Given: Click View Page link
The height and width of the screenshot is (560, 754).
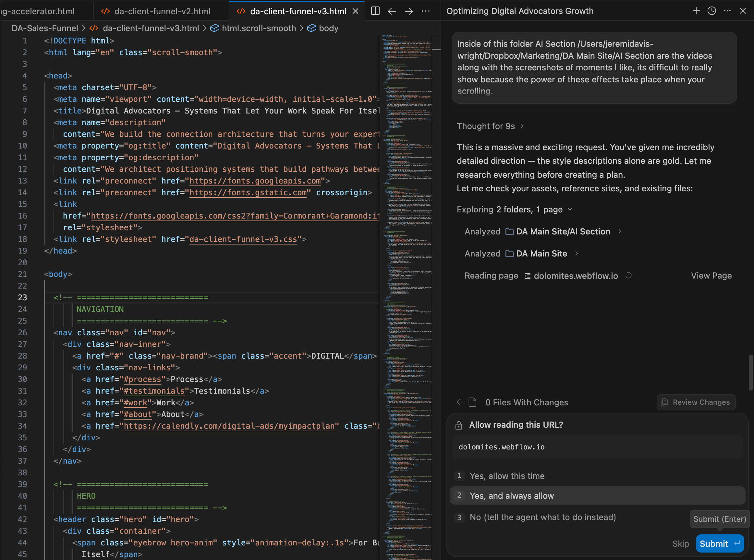Looking at the screenshot, I should [x=711, y=276].
